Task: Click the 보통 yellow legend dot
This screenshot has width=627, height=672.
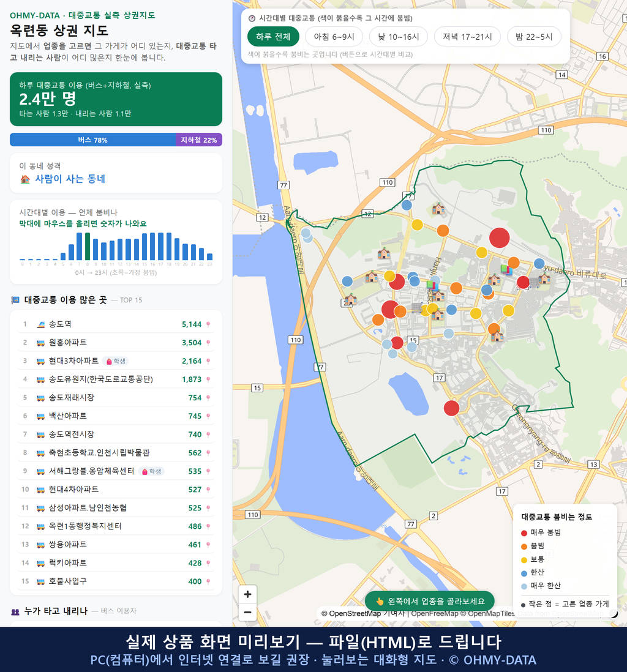Action: (524, 560)
